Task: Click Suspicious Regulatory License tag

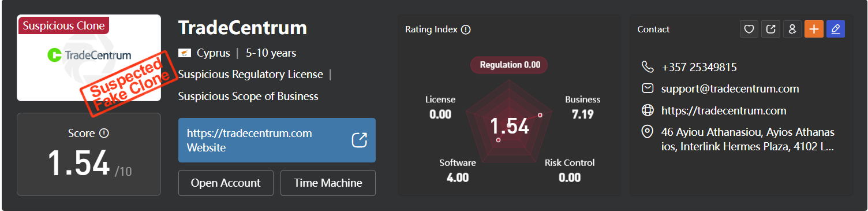Action: tap(250, 75)
